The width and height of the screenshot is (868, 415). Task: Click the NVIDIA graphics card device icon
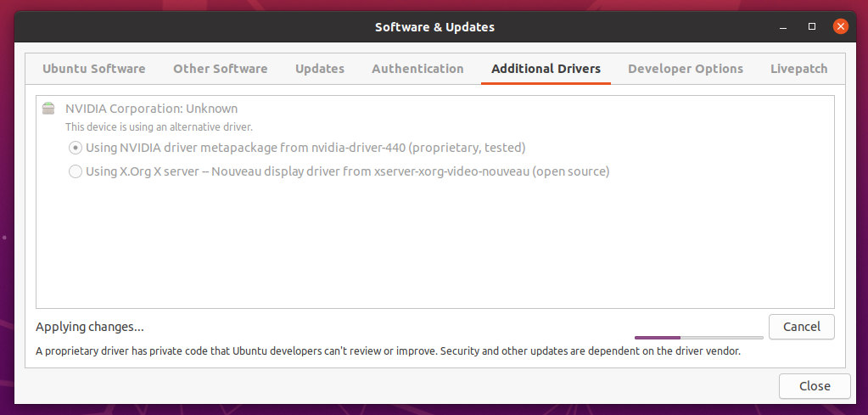48,109
